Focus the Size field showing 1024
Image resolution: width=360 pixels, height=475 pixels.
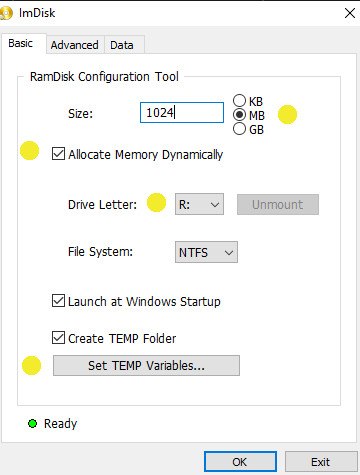182,113
